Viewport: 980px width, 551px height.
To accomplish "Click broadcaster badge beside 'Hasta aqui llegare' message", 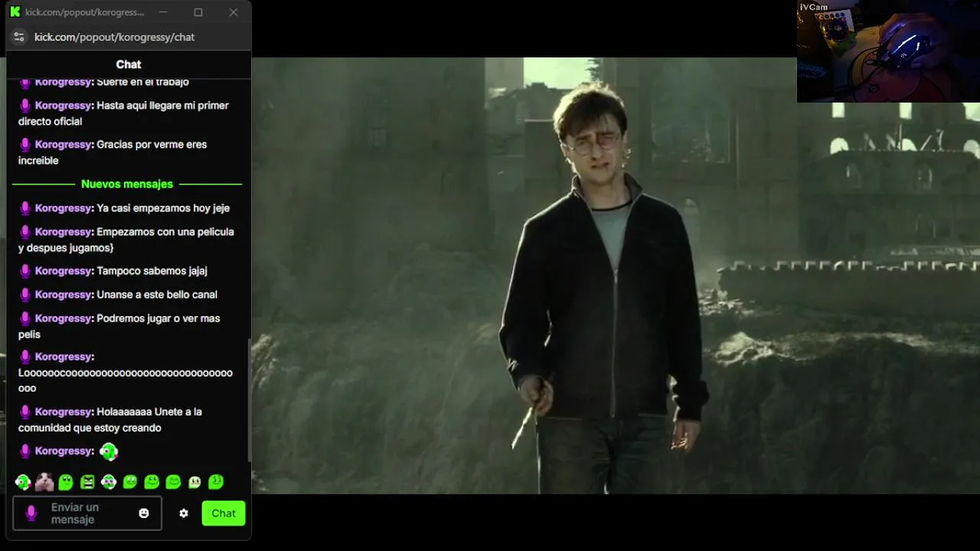I will [25, 106].
